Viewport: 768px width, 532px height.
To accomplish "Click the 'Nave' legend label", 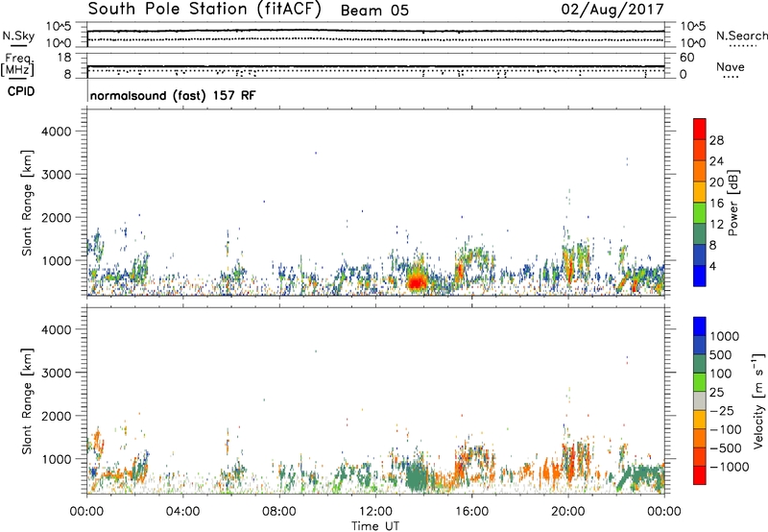I will (x=730, y=66).
